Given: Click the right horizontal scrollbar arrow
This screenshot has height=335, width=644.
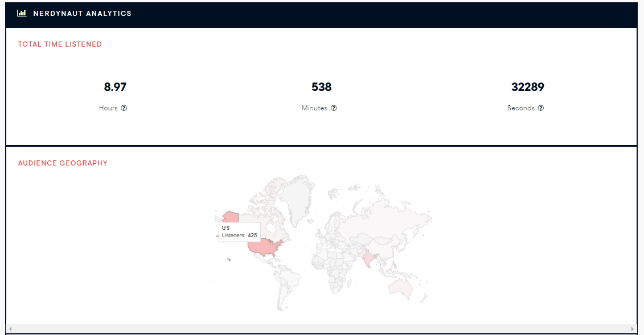Looking at the screenshot, I should 633,329.
